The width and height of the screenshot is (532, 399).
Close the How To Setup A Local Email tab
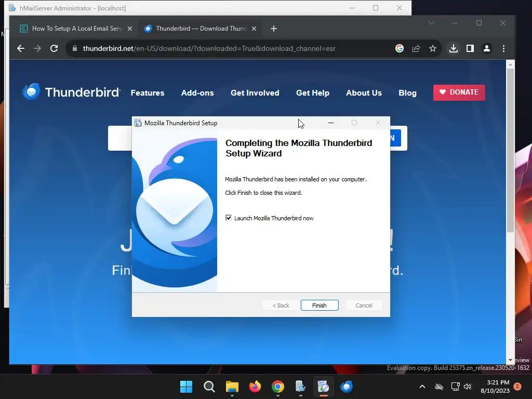pyautogui.click(x=129, y=29)
